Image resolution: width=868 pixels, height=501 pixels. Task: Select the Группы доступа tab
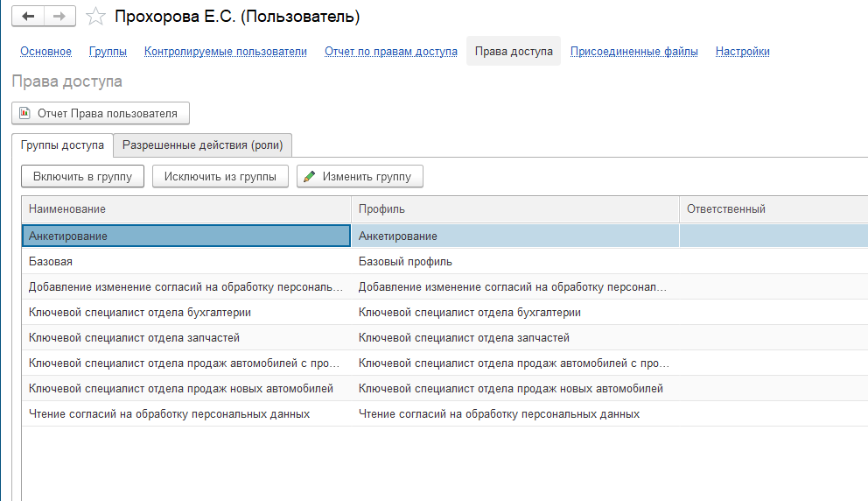62,145
